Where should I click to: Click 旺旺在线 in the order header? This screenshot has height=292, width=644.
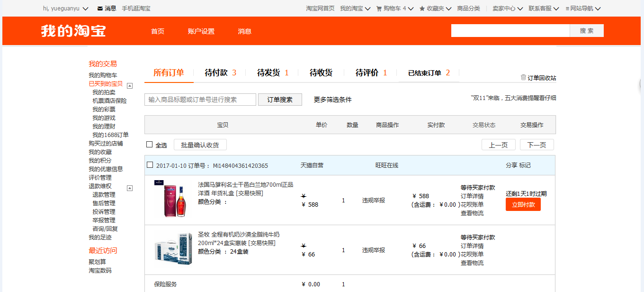pos(387,165)
